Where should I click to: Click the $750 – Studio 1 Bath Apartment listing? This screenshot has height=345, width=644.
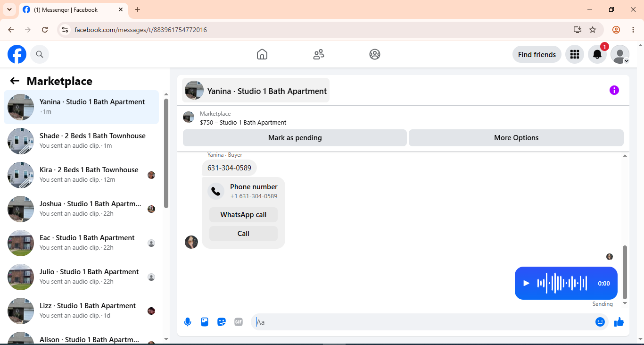[243, 122]
